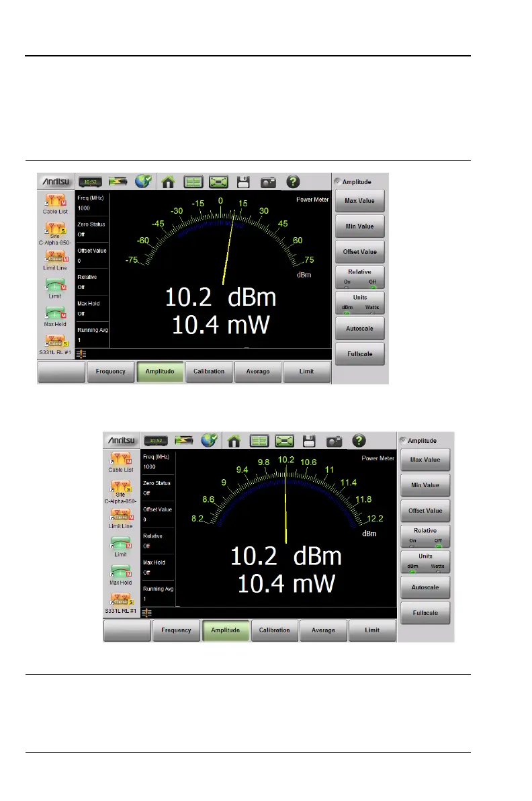Open the Limit Line shortcut on the 8.2 to 12.2 dial screen
This screenshot has width=532, height=801.
(120, 519)
